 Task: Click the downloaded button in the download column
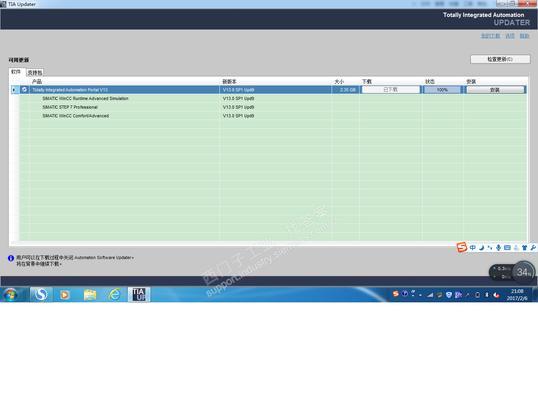click(390, 90)
